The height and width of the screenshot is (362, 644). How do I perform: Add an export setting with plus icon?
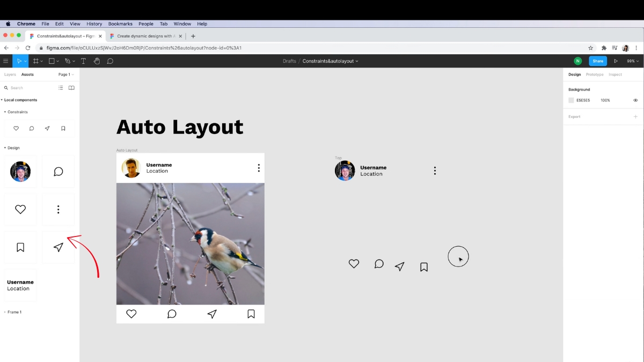click(x=635, y=116)
